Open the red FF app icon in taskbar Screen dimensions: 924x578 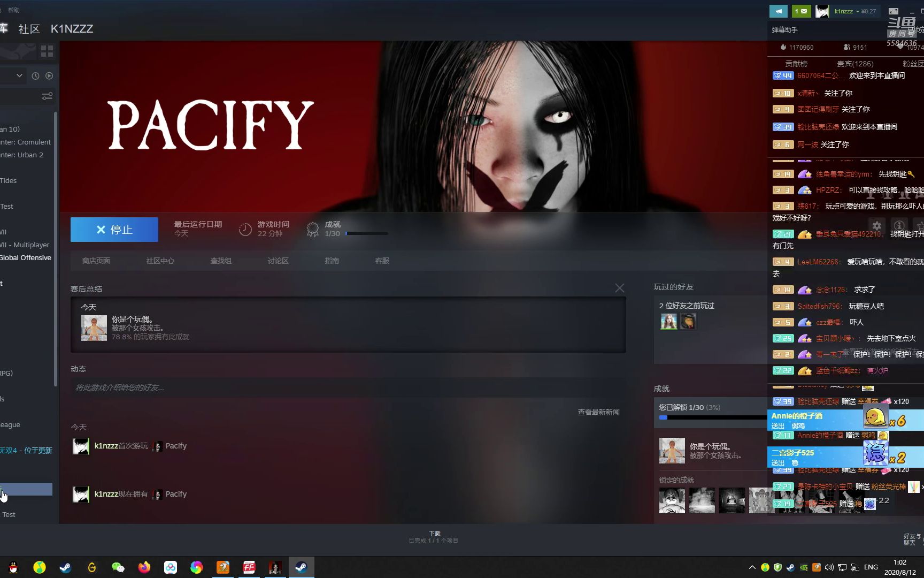(x=249, y=567)
